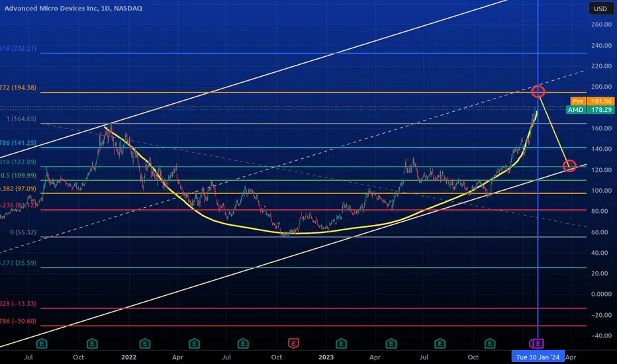This screenshot has height=364, width=617.
Task: Select the Fibonacci label 1 (164.65)
Action: [x=21, y=118]
